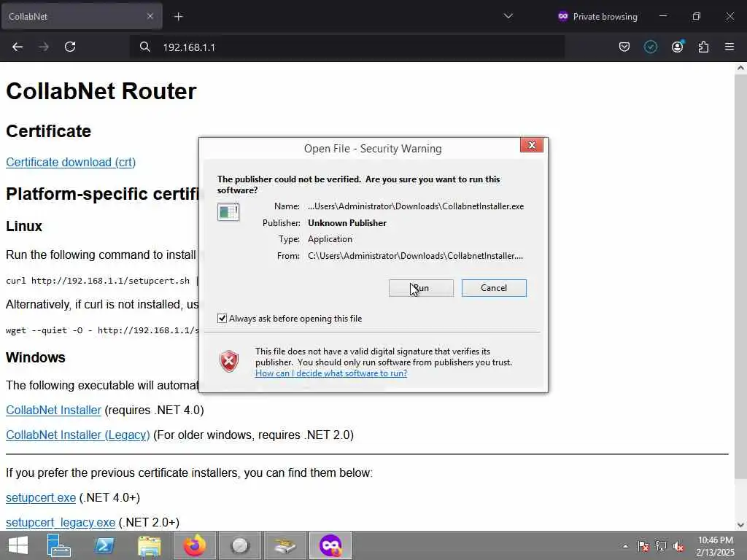Click the page scrollbar up arrow

tap(740, 68)
